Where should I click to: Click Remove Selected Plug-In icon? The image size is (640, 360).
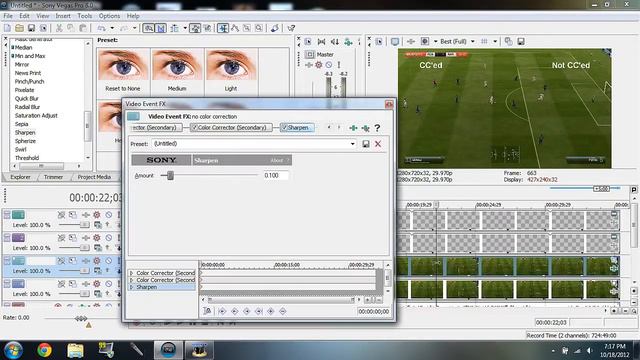(365, 128)
